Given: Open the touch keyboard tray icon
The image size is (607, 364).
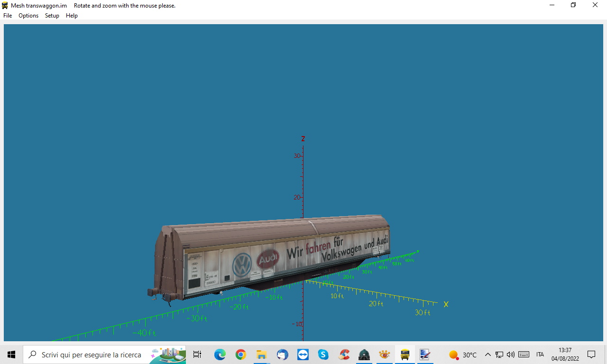Looking at the screenshot, I should pyautogui.click(x=524, y=355).
